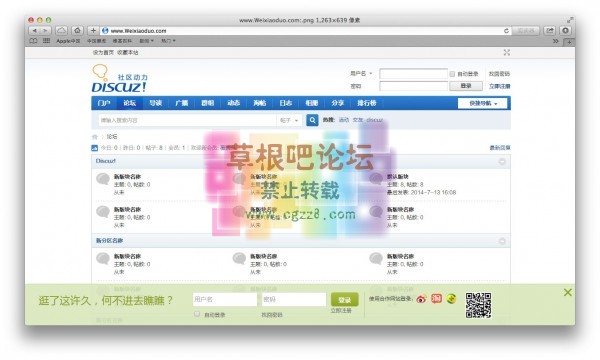Image resolution: width=600 pixels, height=360 pixels.
Task: Add bookmark with the plus toolbar button
Action: pyautogui.click(x=93, y=31)
